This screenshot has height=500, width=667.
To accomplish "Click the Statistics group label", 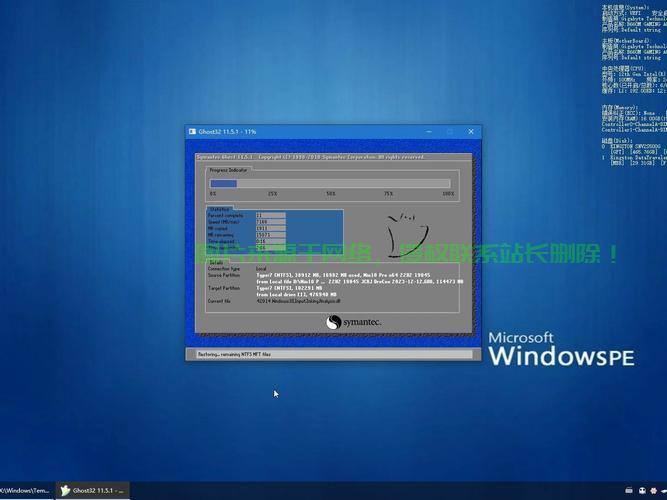I will (219, 209).
